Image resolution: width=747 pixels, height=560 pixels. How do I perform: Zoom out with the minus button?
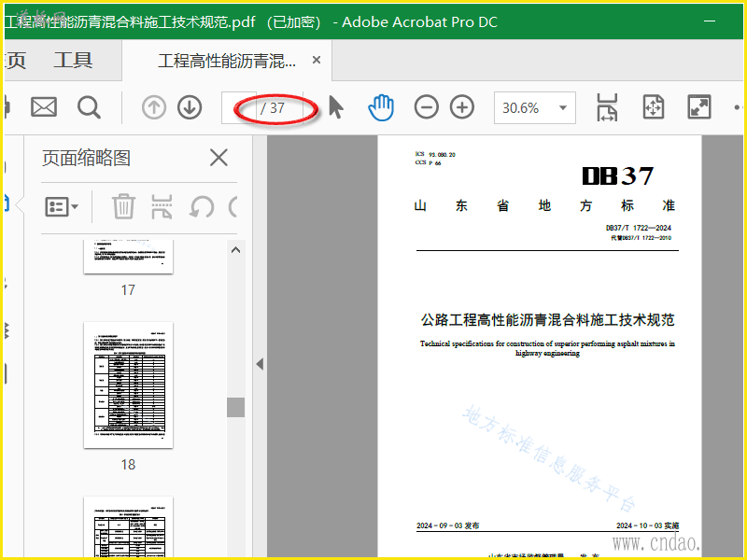[427, 107]
